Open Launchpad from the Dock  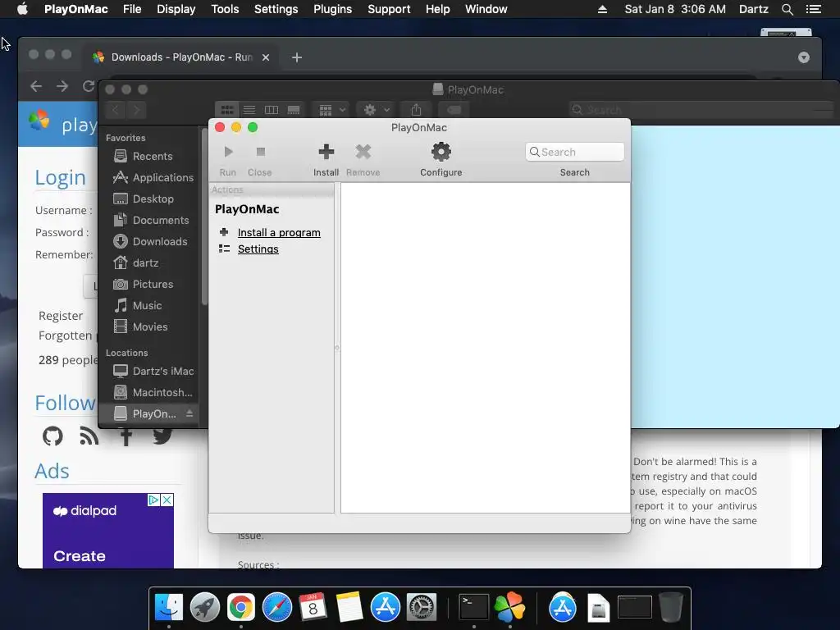(x=204, y=608)
